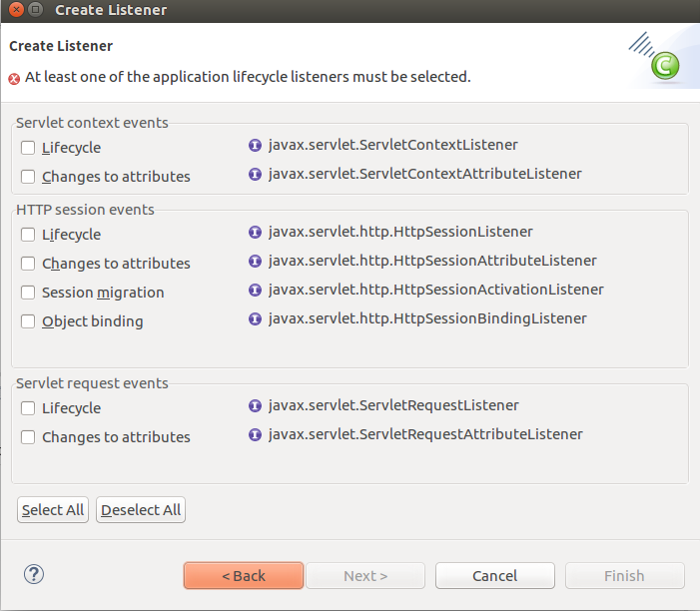The image size is (700, 611).
Task: Enable the Session migration checkbox
Action: (28, 293)
